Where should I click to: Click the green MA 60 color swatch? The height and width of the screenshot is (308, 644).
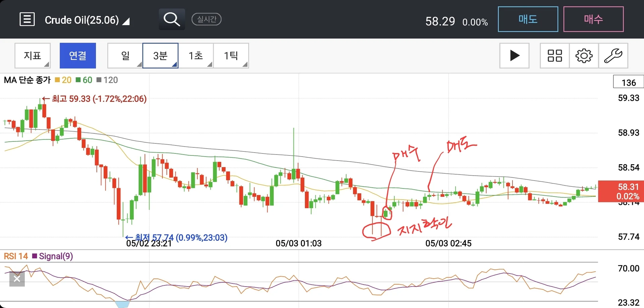[x=78, y=80]
